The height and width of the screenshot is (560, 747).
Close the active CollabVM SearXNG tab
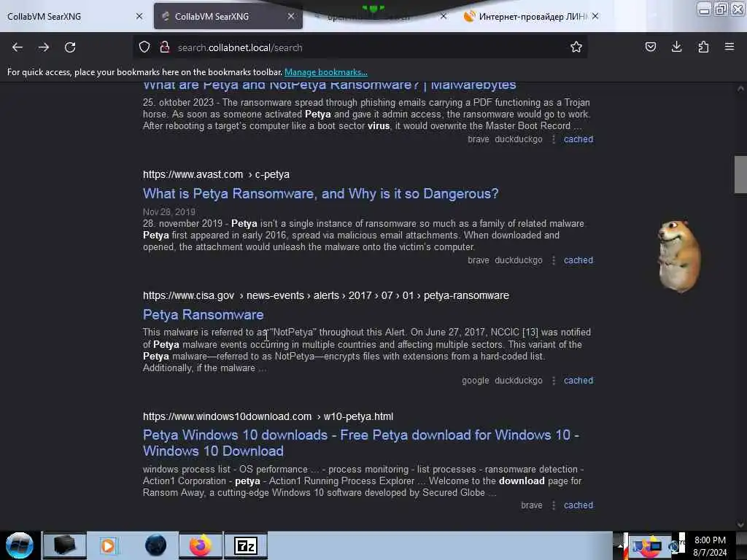click(291, 16)
